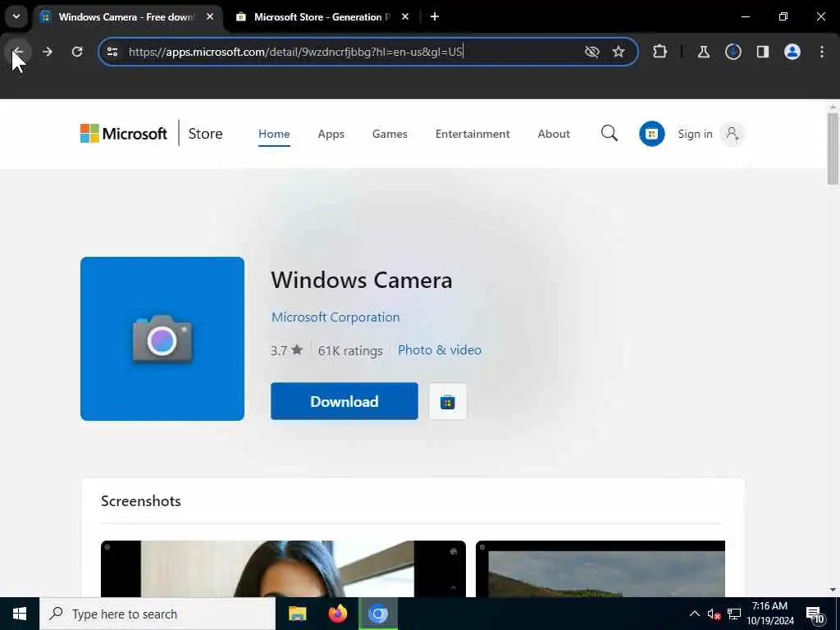Click the Chrome taskbar icon
This screenshot has height=630, width=840.
click(377, 614)
